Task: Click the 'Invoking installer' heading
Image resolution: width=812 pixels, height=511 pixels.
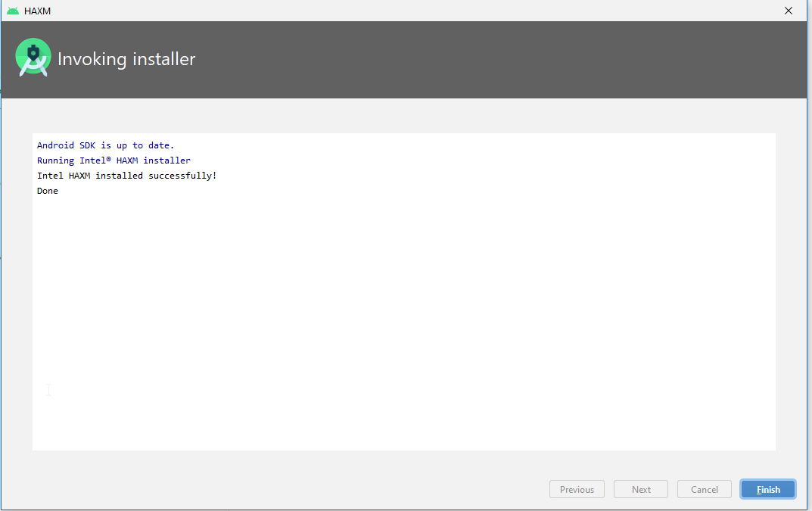Action: coord(126,59)
